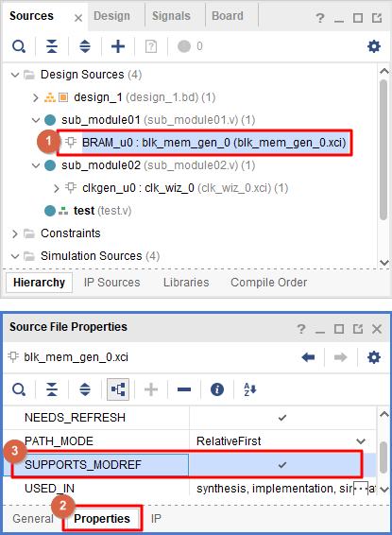
Task: Select BRAM_u0 blk_mem_gen_0 tree item
Action: (x=214, y=143)
